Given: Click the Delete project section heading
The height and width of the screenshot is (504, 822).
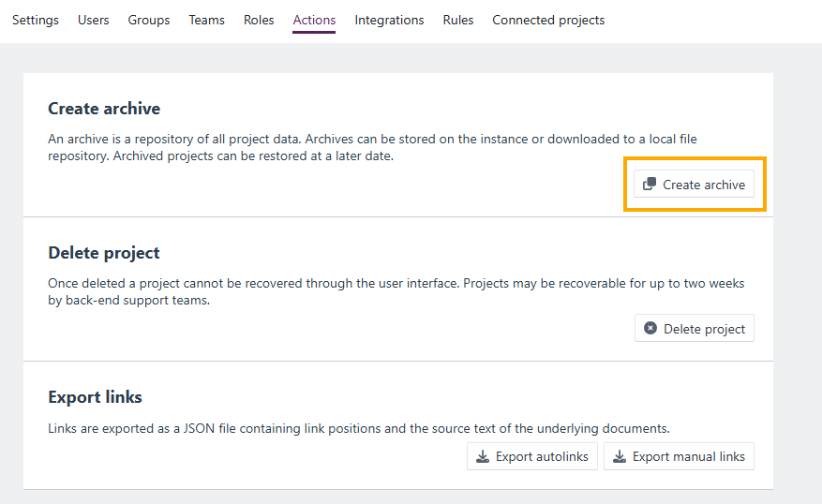Looking at the screenshot, I should pos(104,253).
